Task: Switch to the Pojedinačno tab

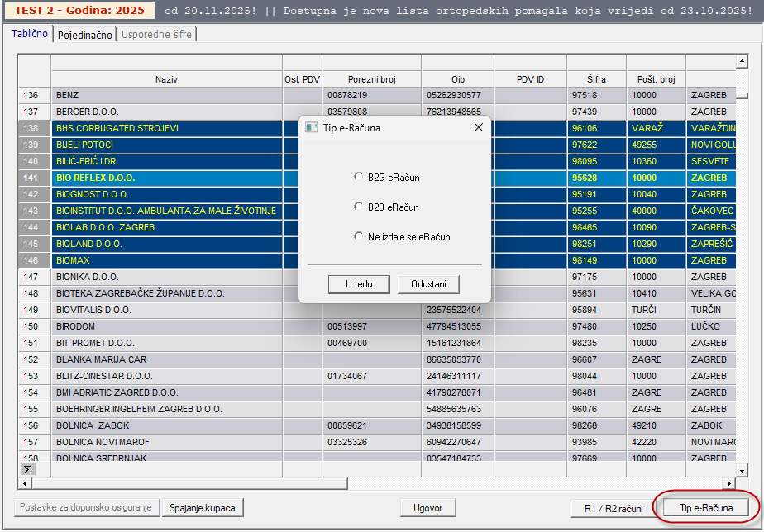Action: [x=84, y=35]
